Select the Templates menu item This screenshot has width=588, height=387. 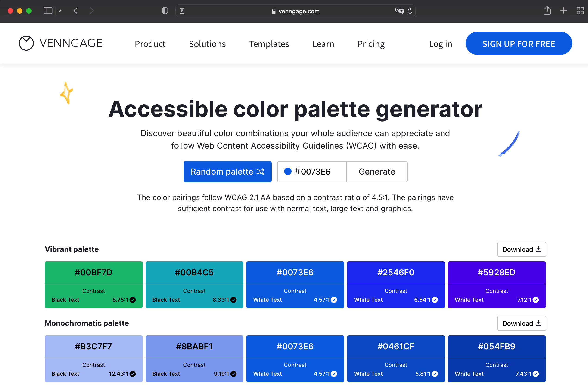269,43
